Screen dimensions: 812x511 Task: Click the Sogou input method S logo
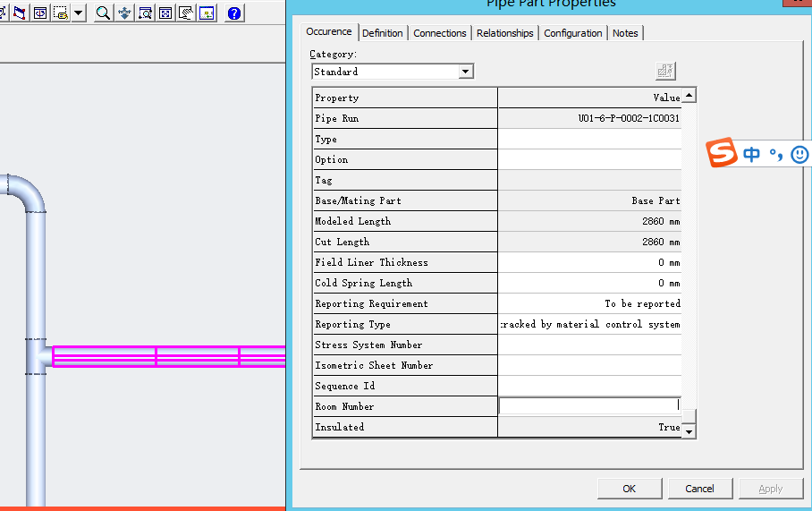tap(722, 152)
